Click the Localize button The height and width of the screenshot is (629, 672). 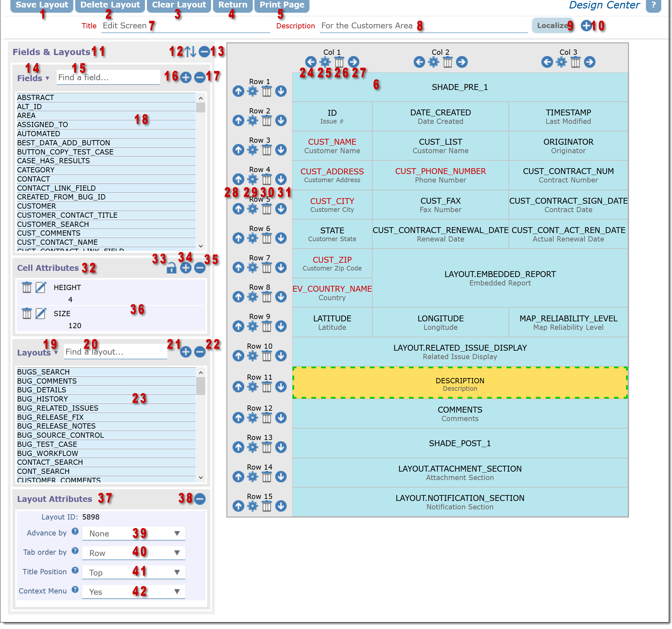click(552, 25)
